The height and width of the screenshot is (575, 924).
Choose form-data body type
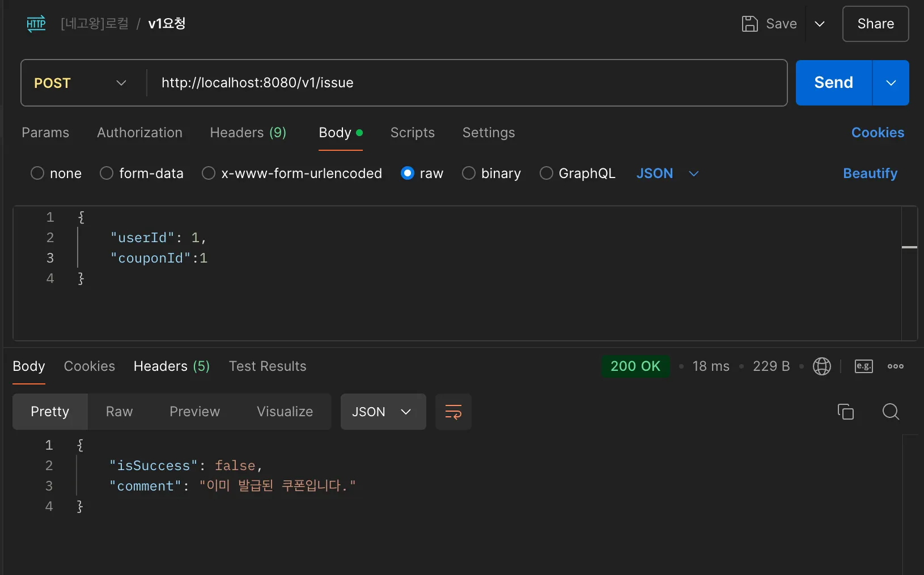(107, 174)
